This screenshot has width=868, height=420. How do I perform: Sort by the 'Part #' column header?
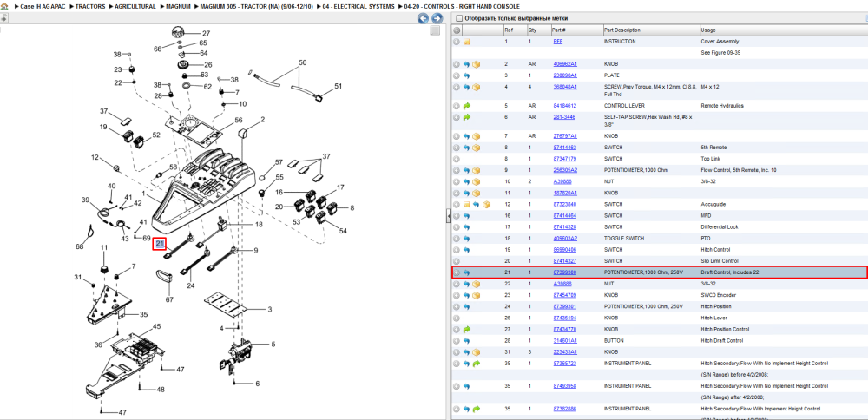click(575, 30)
